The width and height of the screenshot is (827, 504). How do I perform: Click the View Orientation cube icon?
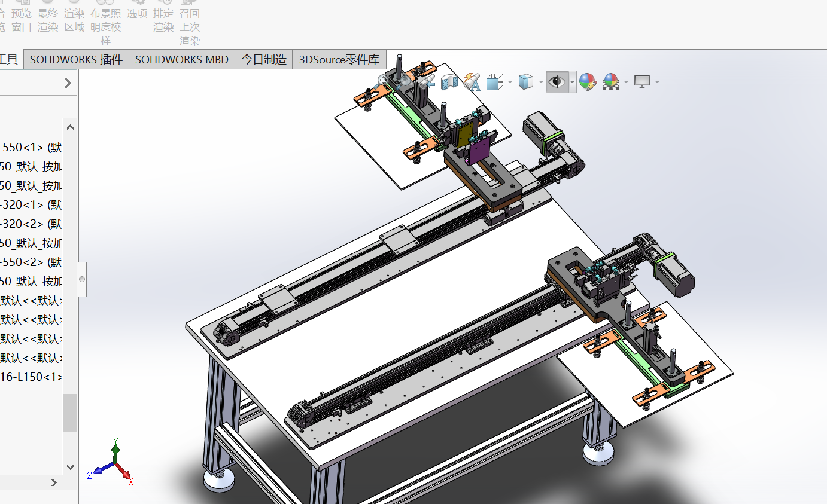pos(494,81)
